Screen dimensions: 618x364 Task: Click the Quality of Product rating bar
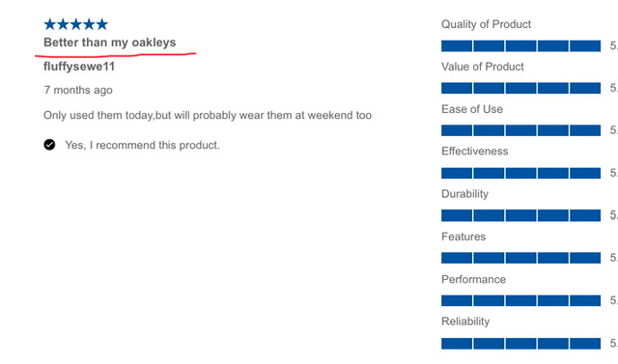(x=520, y=45)
